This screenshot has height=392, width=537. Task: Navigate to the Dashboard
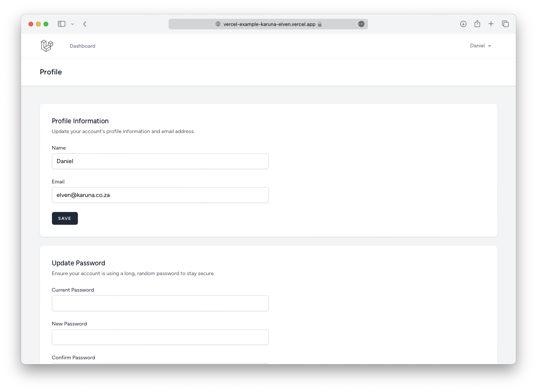82,46
